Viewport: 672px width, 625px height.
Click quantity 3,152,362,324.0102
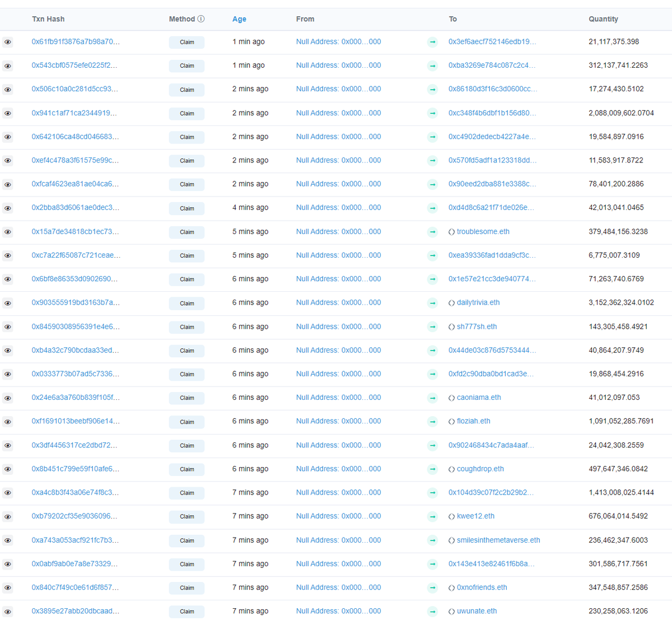621,302
